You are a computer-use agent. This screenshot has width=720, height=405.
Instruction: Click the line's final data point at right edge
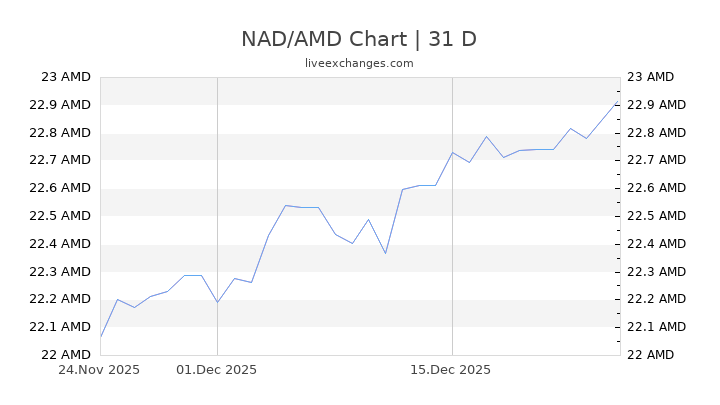(x=618, y=102)
